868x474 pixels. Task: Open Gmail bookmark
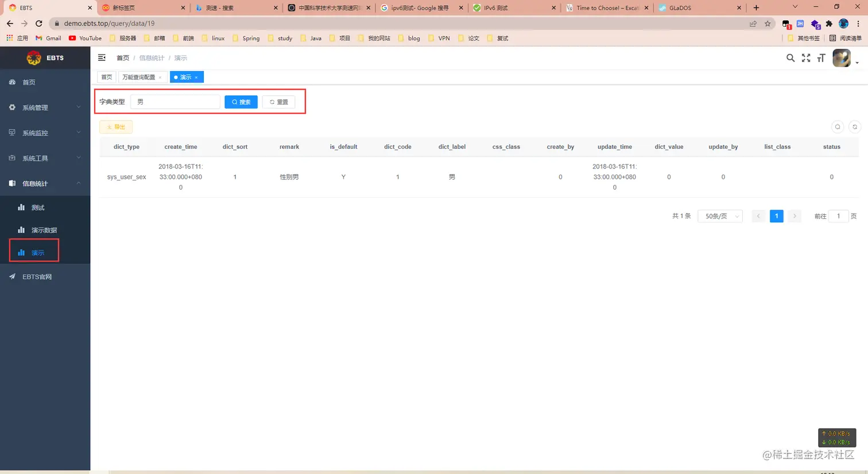click(x=48, y=38)
